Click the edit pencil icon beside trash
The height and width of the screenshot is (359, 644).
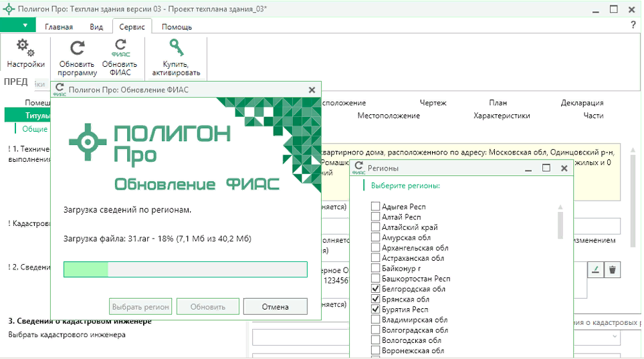tap(595, 269)
